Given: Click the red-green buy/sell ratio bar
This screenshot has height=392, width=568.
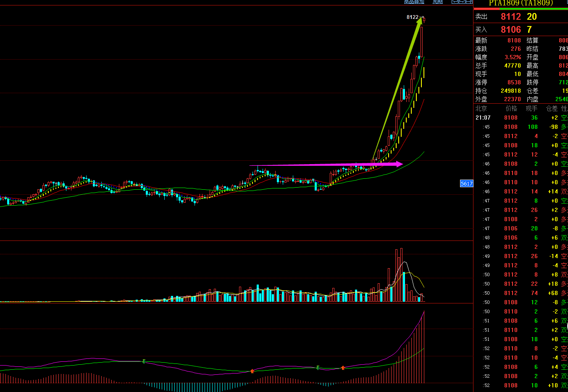Looking at the screenshot, I should pyautogui.click(x=521, y=8).
